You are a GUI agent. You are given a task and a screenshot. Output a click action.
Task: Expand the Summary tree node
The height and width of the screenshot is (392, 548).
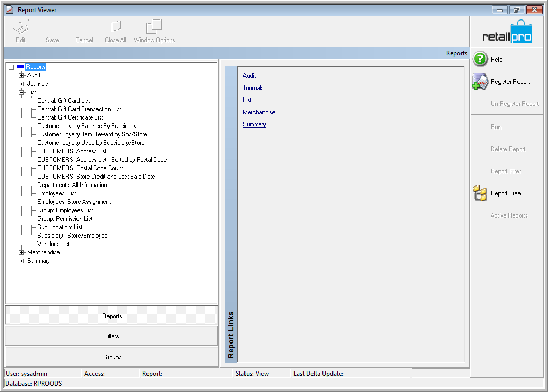click(x=21, y=261)
